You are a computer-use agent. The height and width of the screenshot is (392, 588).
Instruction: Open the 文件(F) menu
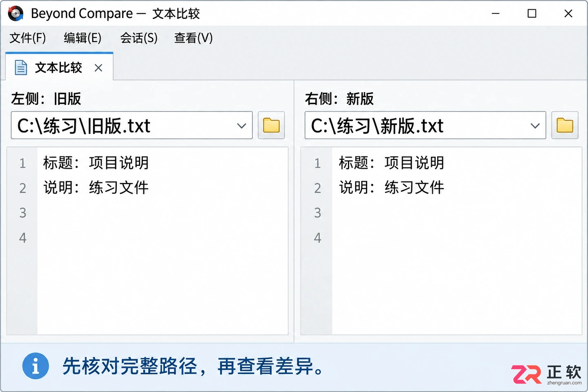(x=28, y=38)
